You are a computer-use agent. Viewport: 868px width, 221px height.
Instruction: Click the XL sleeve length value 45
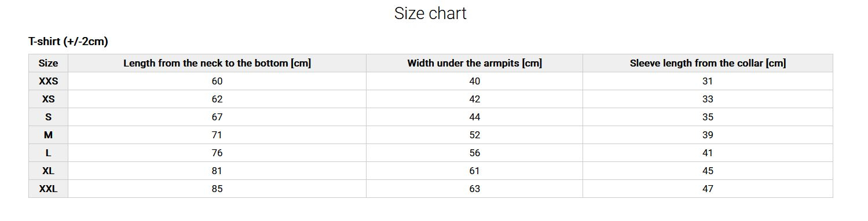click(708, 171)
